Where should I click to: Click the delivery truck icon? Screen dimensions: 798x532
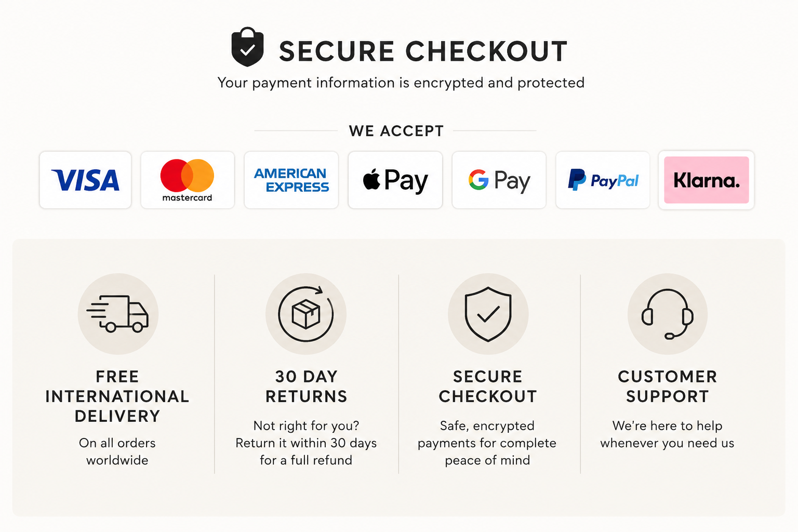(118, 314)
